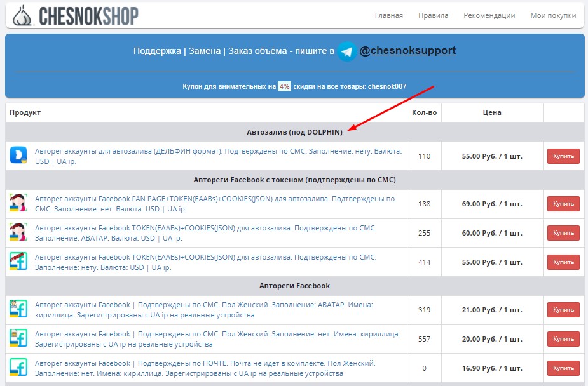Click Купить for the 21.00 Руб. product
Viewport: 588px width, 386px height.
click(x=563, y=310)
